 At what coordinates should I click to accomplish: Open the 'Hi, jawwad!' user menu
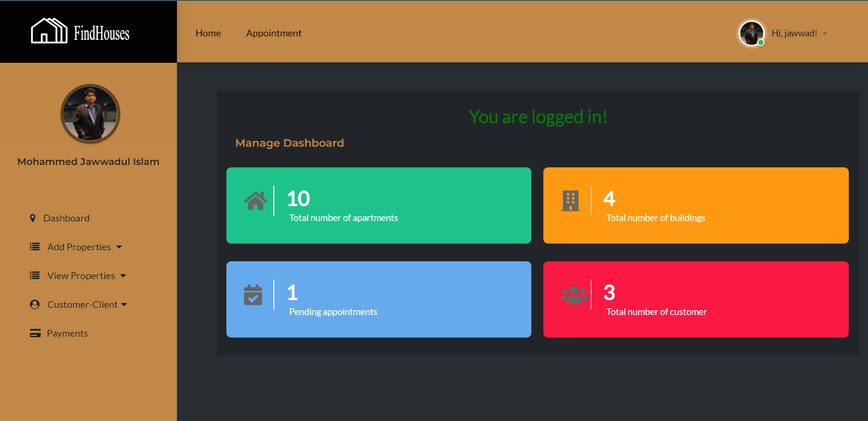click(x=799, y=33)
